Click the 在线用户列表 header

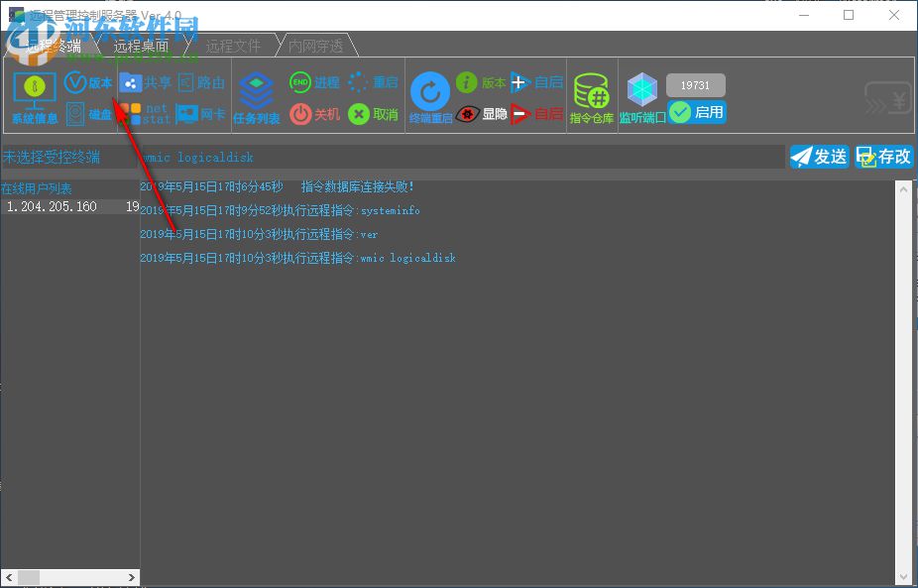pos(37,188)
